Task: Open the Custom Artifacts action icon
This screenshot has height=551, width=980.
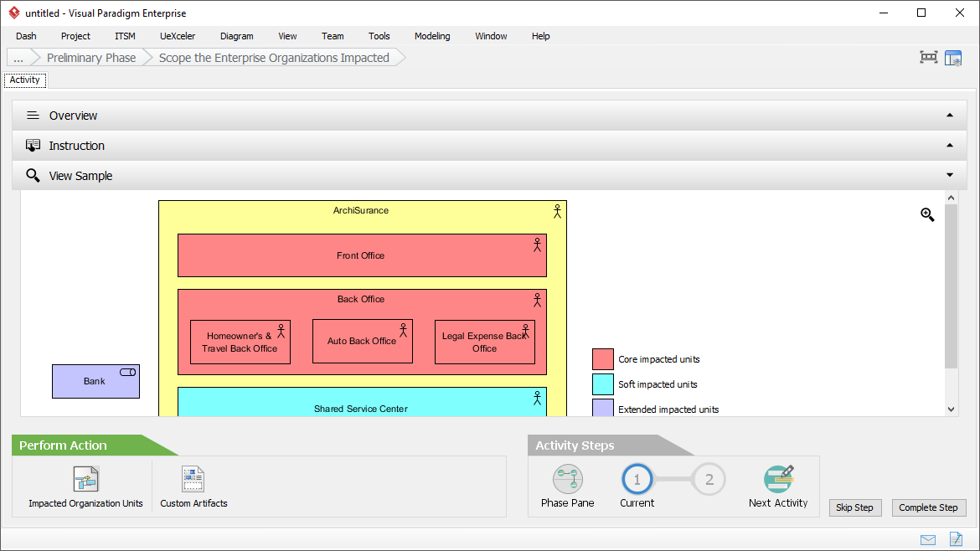Action: click(193, 479)
